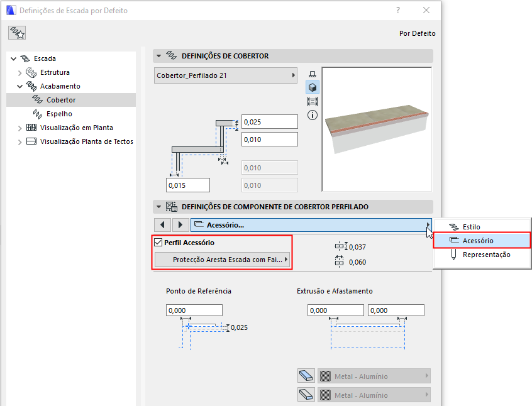Expand the Estrutura tree node
532x406 pixels.
pos(19,72)
